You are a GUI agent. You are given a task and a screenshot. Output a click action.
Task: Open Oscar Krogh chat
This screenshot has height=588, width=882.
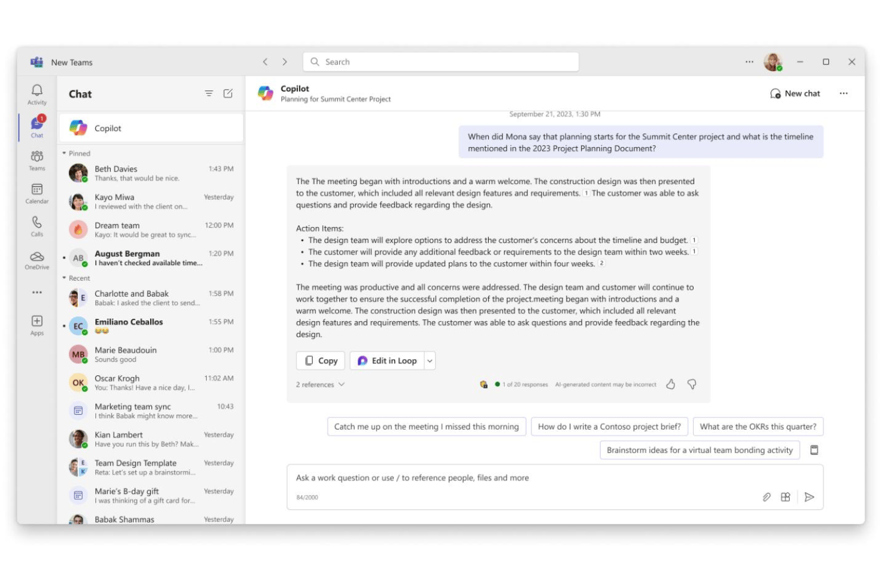151,382
